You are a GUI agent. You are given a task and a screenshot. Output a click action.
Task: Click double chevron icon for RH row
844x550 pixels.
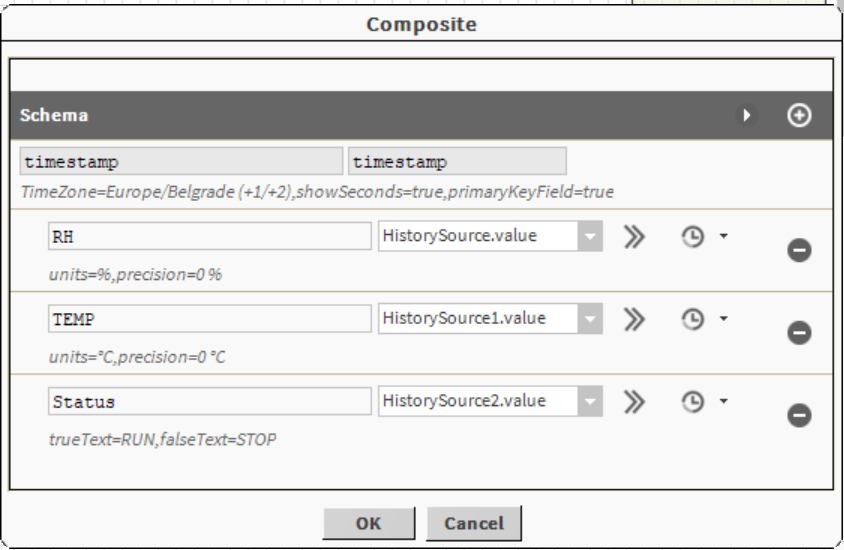[x=634, y=237]
